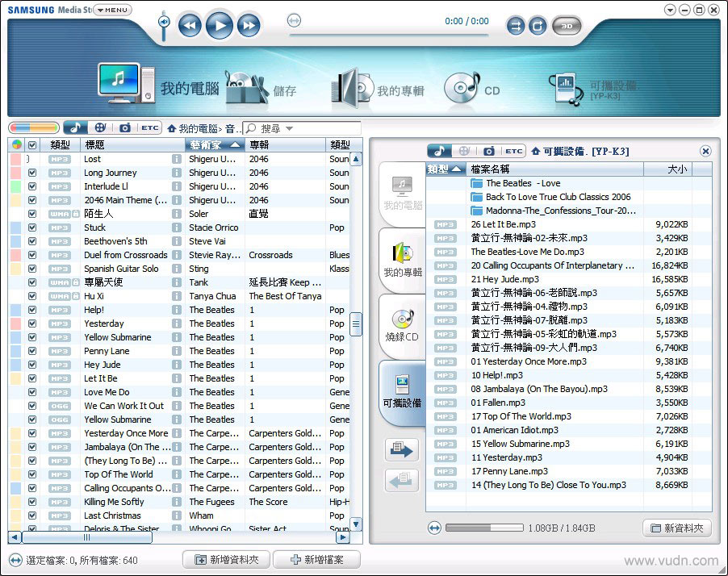Screen dimensions: 728x576
Task: Show music files in device panel filter
Action: (x=439, y=151)
